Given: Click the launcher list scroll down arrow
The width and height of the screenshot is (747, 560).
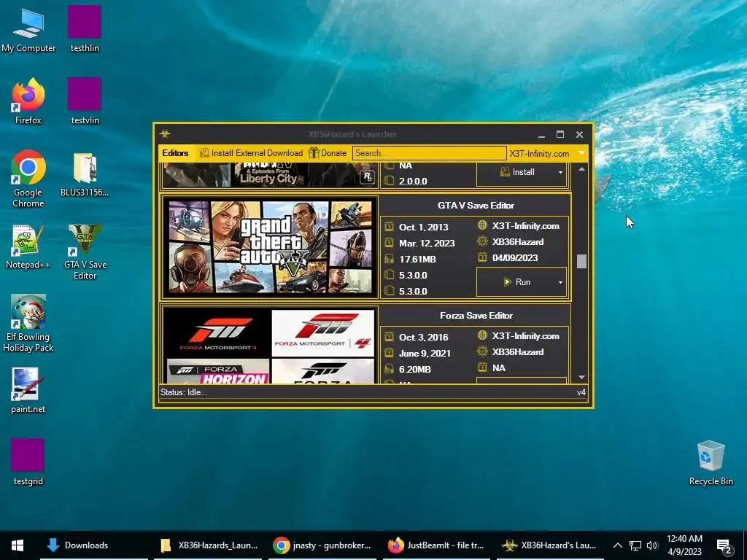Looking at the screenshot, I should point(581,377).
